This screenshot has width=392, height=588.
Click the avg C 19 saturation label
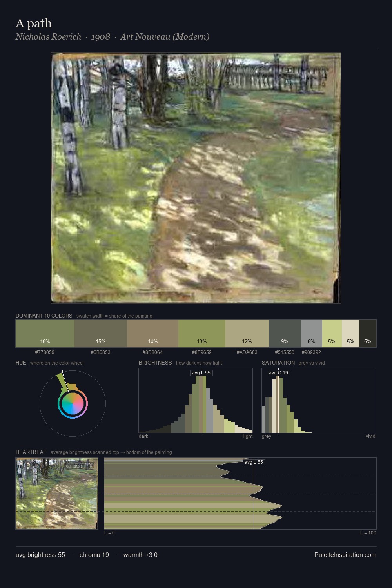278,373
